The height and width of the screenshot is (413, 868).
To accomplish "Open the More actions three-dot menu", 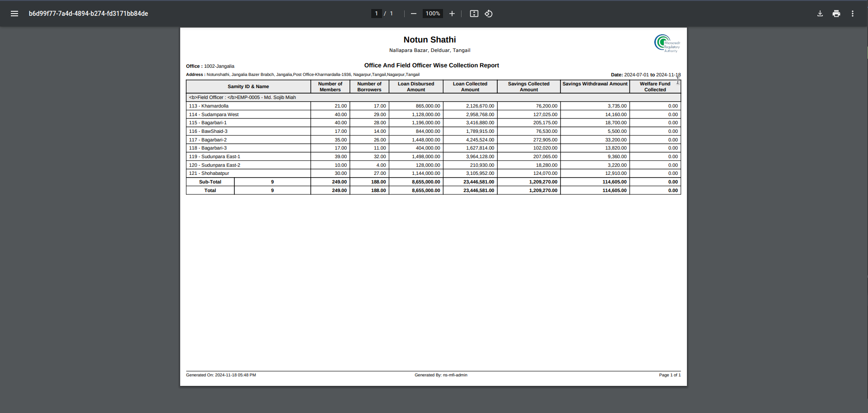I will [853, 14].
